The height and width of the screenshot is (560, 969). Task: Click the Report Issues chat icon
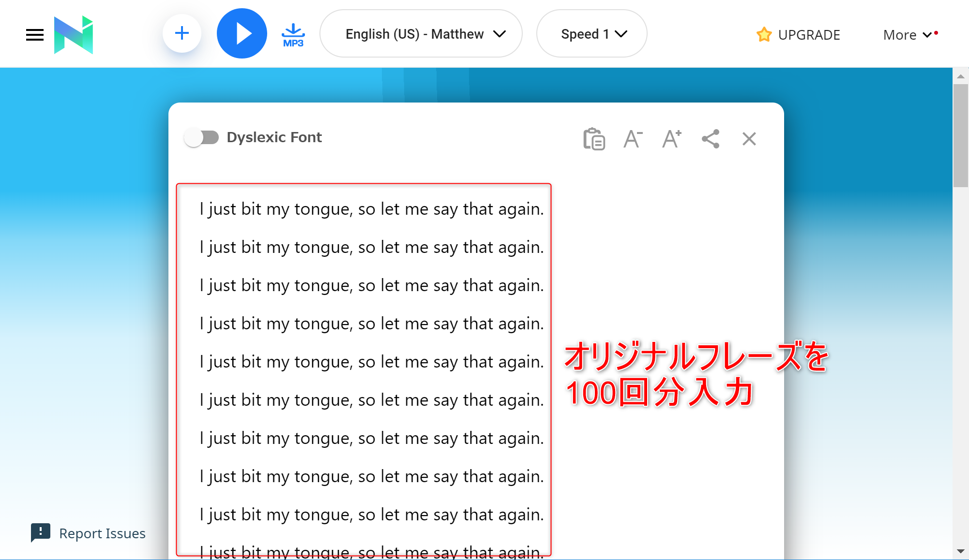click(41, 532)
